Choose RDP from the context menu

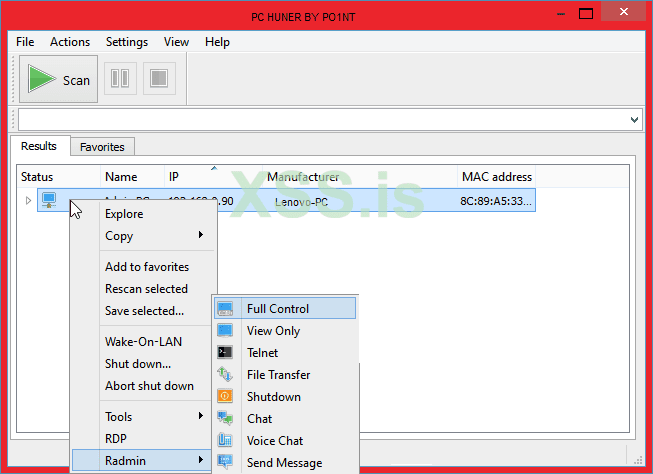pyautogui.click(x=144, y=439)
